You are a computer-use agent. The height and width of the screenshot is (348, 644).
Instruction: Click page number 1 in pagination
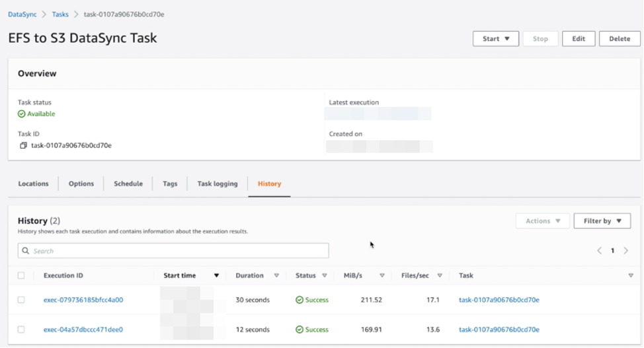coord(612,251)
